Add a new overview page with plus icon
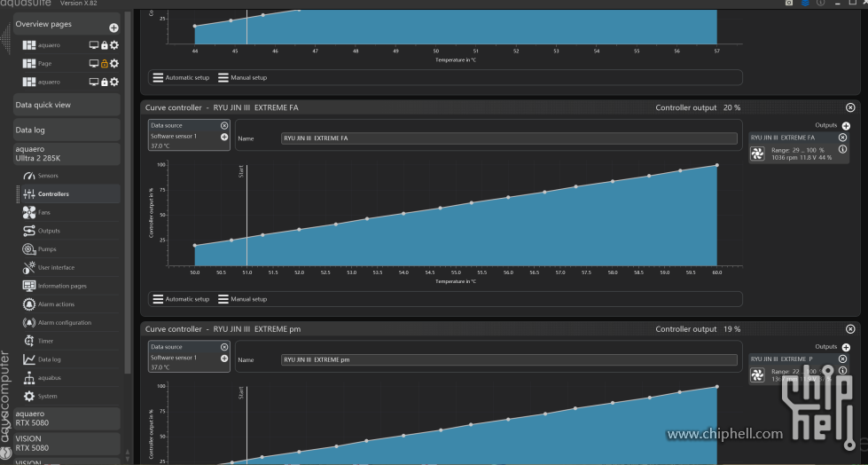868x465 pixels. tap(113, 28)
